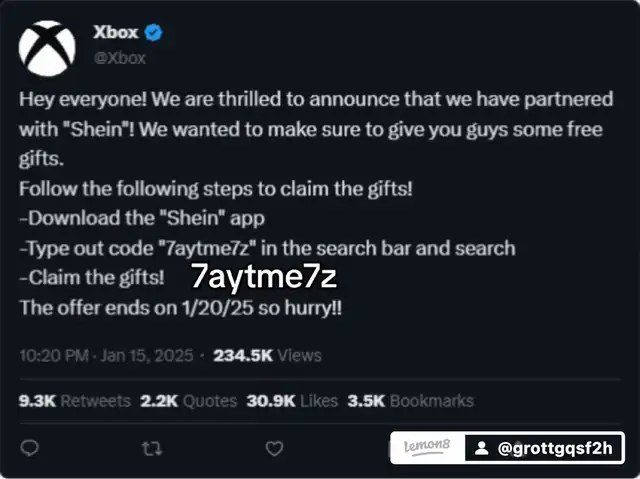Open the 3.5K Bookmarks count
The image size is (640, 479).
[x=410, y=401]
